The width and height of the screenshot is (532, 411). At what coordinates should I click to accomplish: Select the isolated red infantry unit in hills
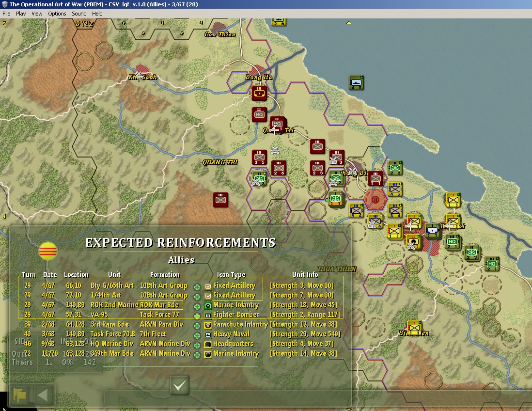(x=220, y=200)
